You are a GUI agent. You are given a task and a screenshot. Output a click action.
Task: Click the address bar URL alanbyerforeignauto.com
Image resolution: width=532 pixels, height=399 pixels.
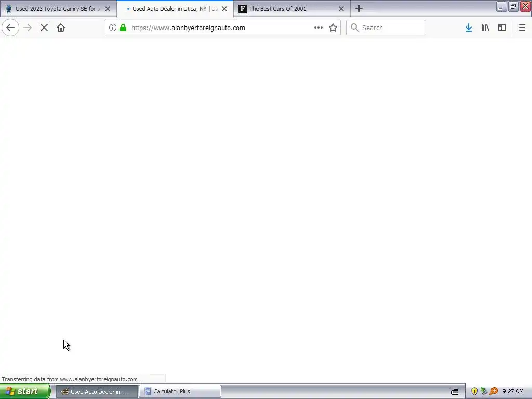coord(188,28)
